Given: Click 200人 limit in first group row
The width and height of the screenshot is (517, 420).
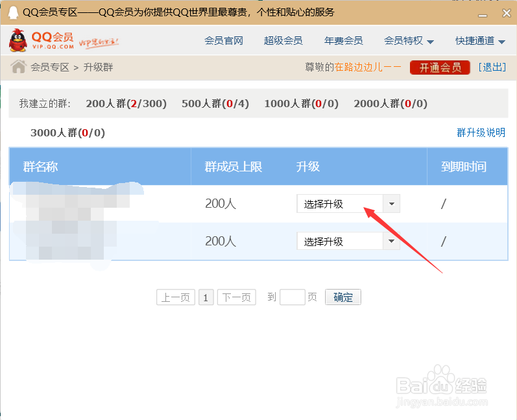Looking at the screenshot, I should [221, 204].
